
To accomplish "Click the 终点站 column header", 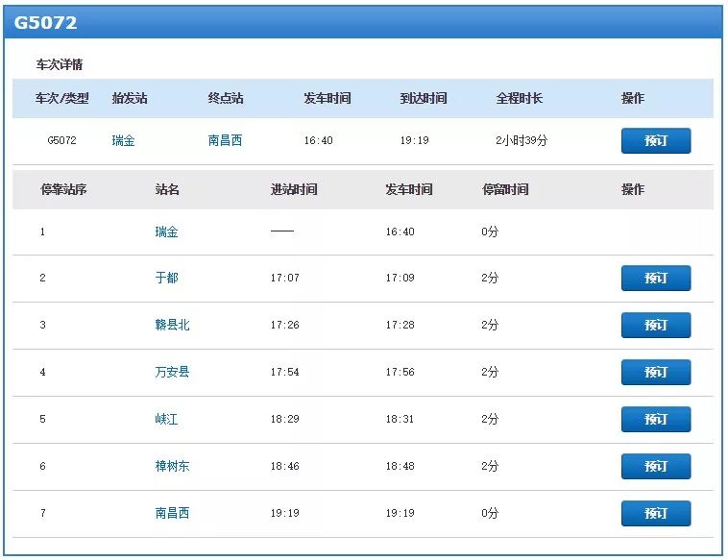I will click(x=226, y=98).
